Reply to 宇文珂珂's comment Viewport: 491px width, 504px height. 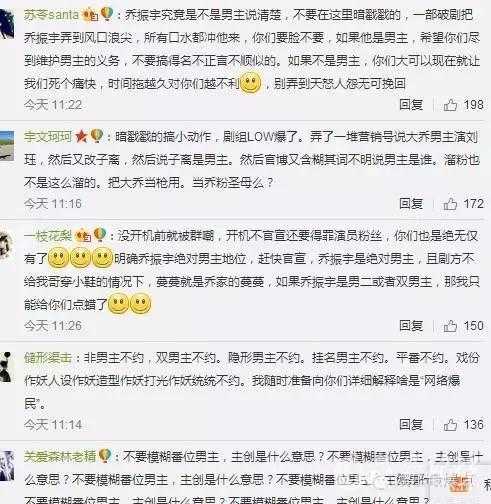[411, 204]
